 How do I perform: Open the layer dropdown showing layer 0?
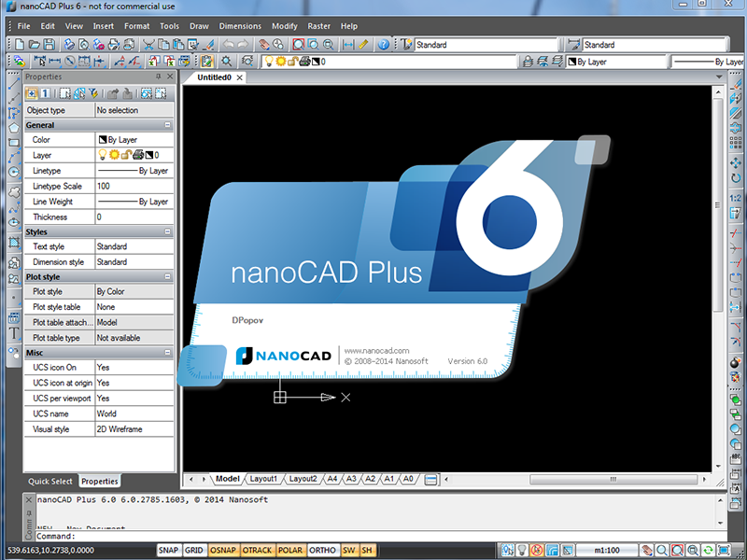point(388,62)
